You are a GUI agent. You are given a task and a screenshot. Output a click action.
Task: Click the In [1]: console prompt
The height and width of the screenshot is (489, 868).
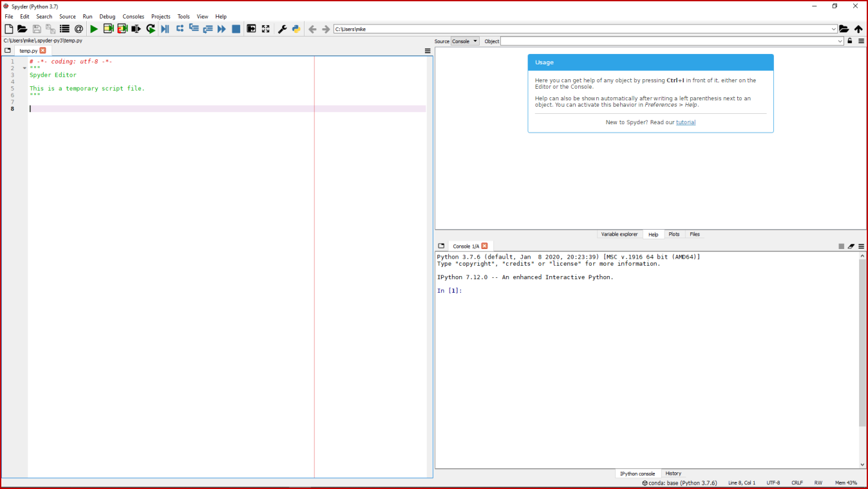click(449, 291)
